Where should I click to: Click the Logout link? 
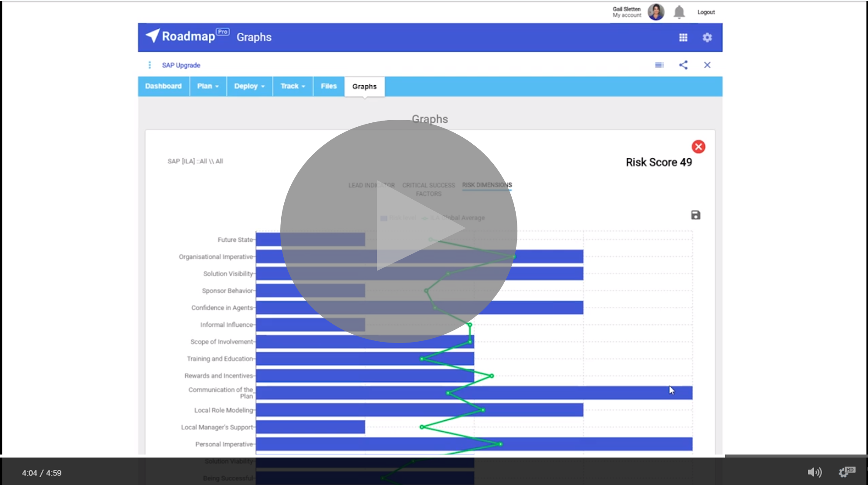point(706,12)
